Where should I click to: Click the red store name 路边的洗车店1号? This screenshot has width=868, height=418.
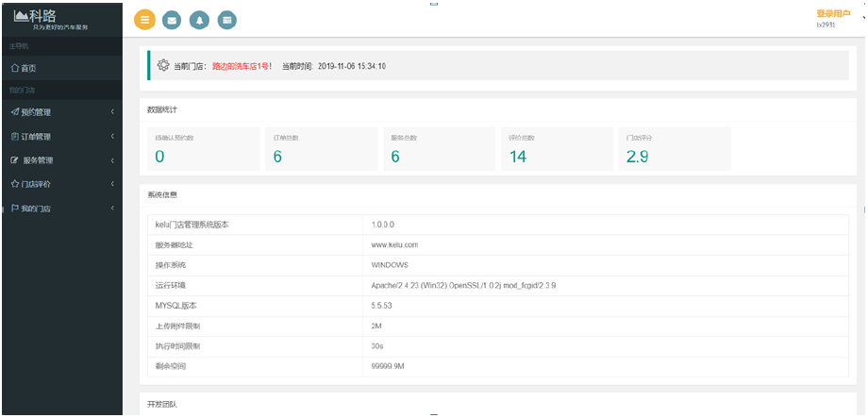(x=241, y=66)
